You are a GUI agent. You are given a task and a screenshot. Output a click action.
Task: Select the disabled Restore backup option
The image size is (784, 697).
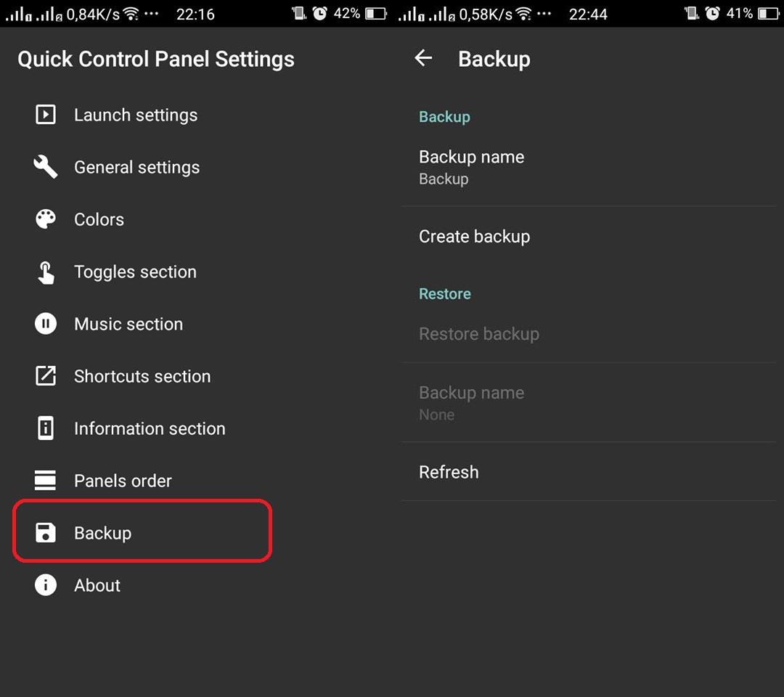pos(479,334)
